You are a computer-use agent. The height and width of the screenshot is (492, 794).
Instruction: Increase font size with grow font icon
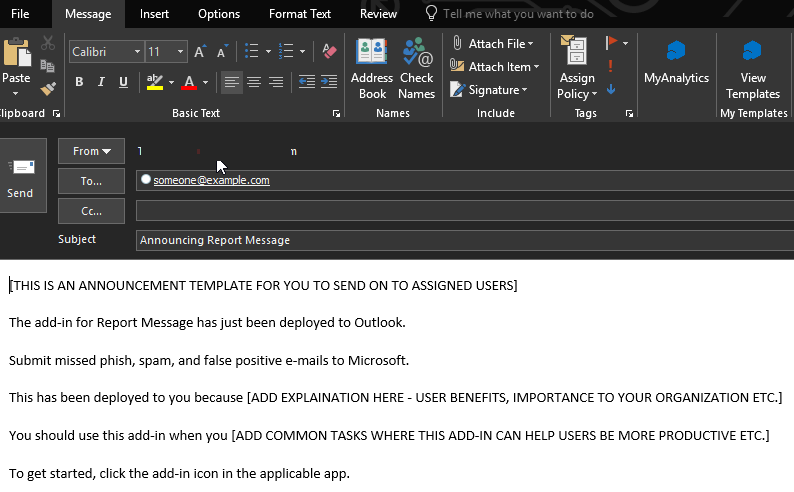[200, 52]
